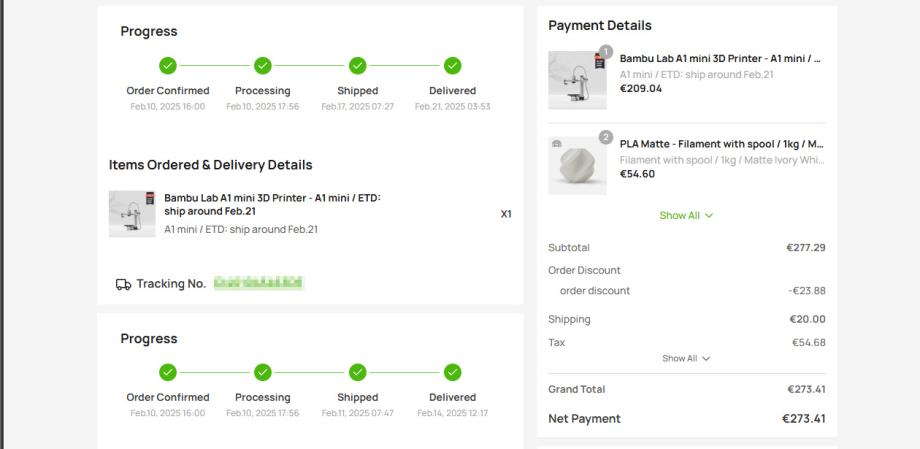Expand green Show All items list

point(686,215)
